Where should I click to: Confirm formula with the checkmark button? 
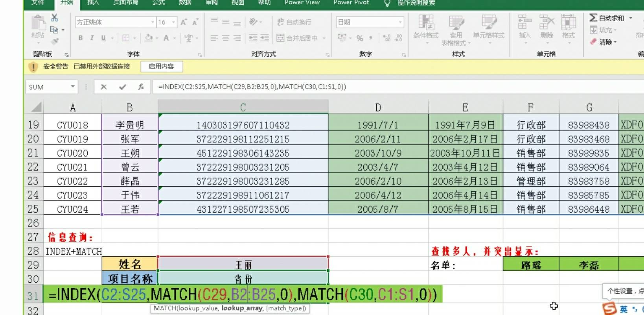123,87
